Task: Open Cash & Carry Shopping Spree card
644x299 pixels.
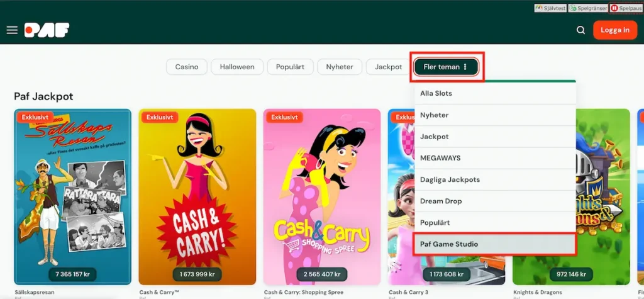Action: pyautogui.click(x=322, y=196)
